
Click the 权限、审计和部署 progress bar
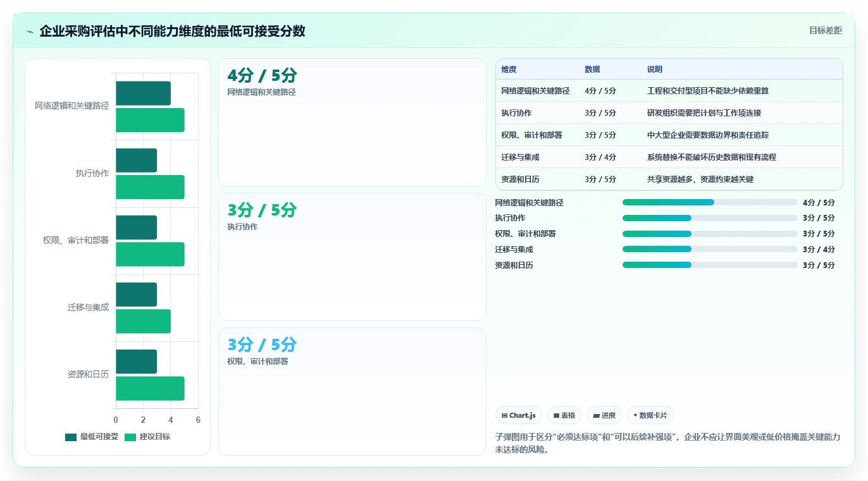[710, 234]
